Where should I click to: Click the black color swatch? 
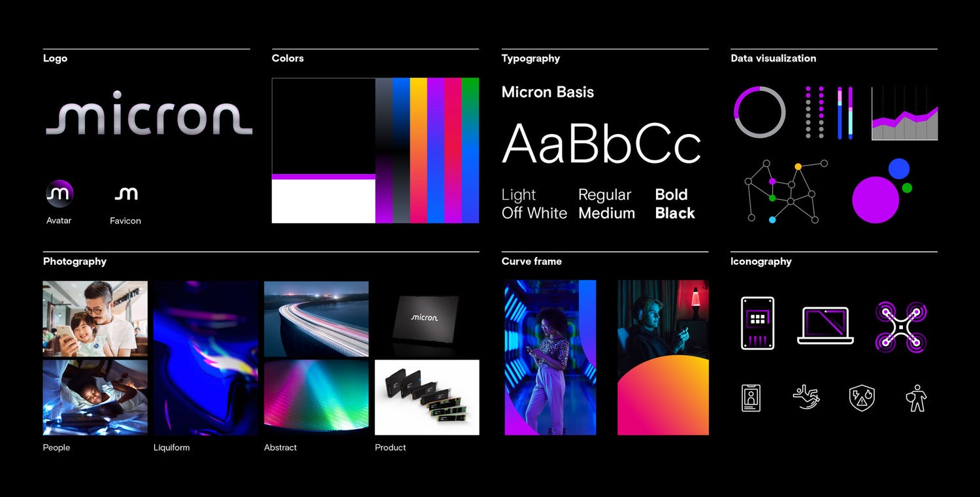(x=323, y=126)
